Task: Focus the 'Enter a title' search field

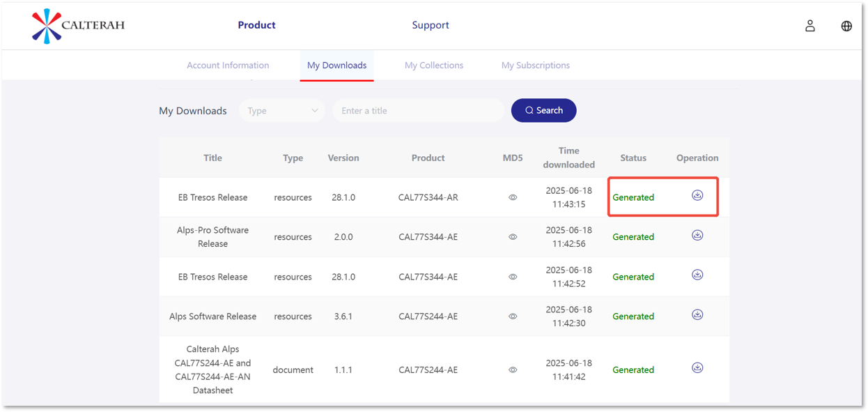Action: pyautogui.click(x=418, y=111)
